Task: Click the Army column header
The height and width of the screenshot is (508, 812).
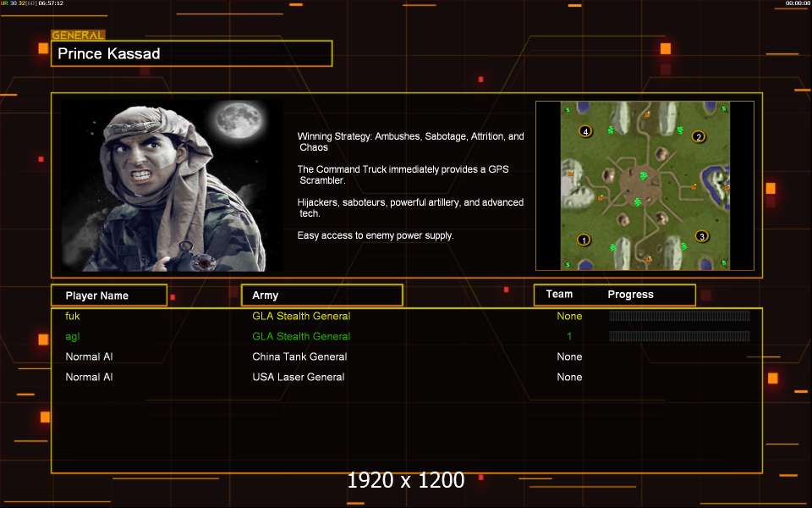Action: click(321, 295)
